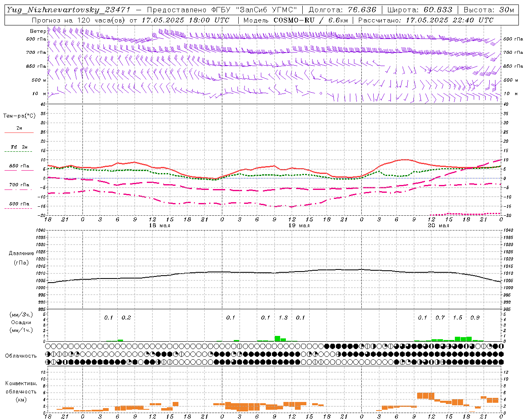
Task: Click the 'Конвективн.' label
Action: pos(21,383)
